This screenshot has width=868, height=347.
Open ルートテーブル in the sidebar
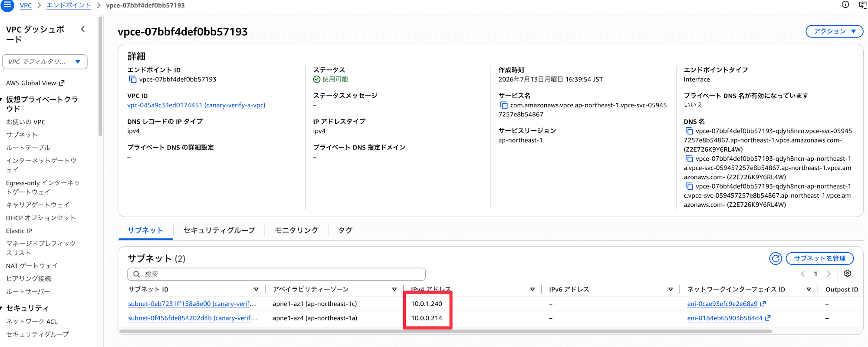(28, 148)
